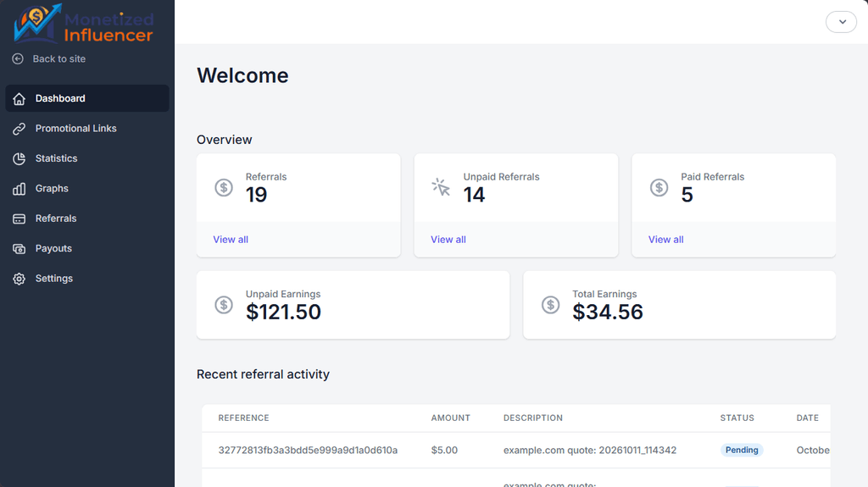The width and height of the screenshot is (868, 487).
Task: Click the Welcome heading
Action: coord(242,76)
